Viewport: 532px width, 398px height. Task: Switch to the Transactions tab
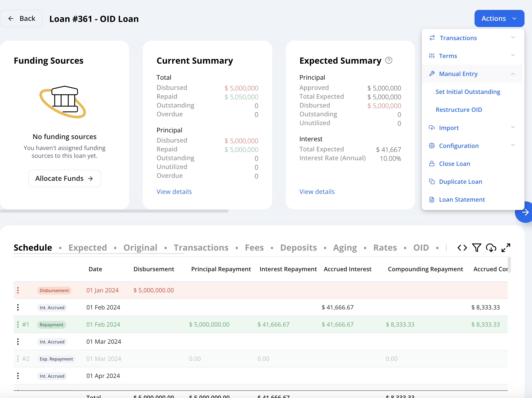[201, 248]
